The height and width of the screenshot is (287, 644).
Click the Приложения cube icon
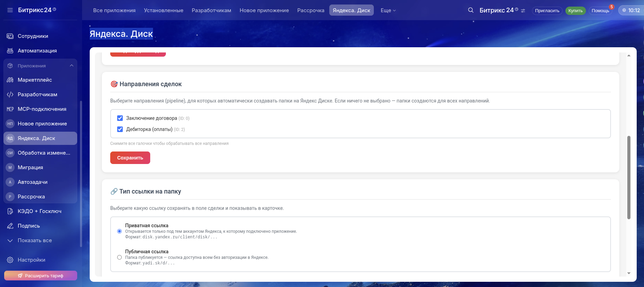[x=10, y=66]
